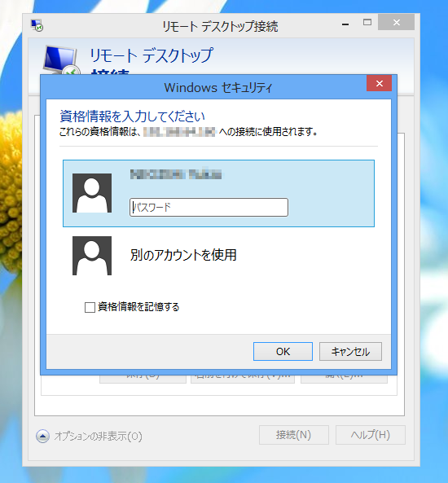Close the Windows セキュリティ dialog
The image size is (448, 483).
tap(379, 83)
